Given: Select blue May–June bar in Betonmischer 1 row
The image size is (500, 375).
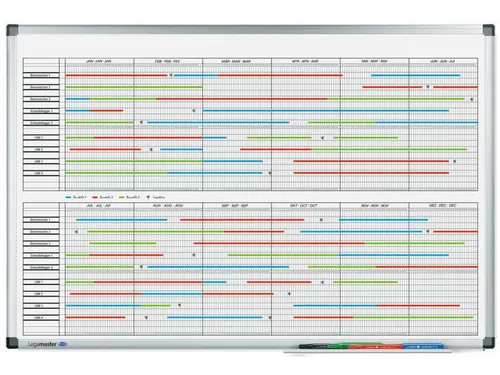Looking at the screenshot, I should tap(416, 76).
